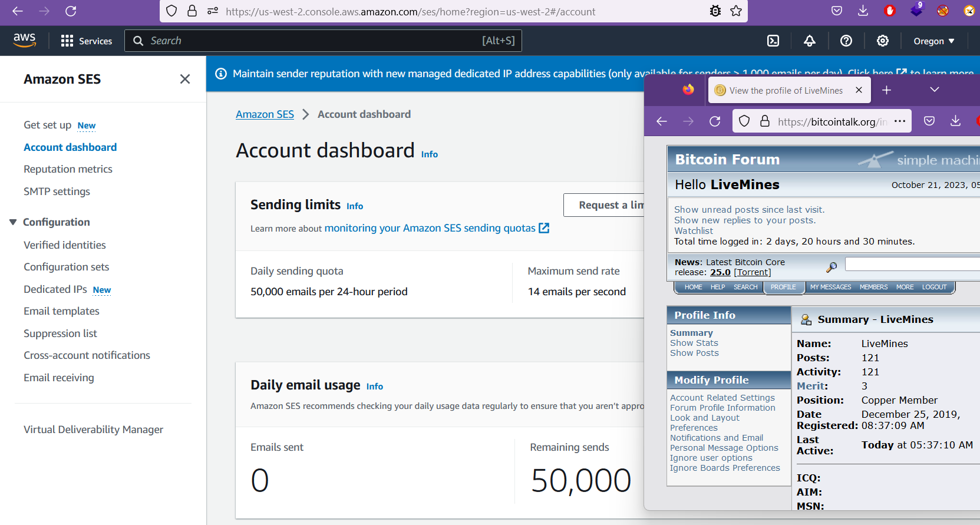Go back in the Bitcointalk window
This screenshot has height=525, width=980.
coord(662,121)
